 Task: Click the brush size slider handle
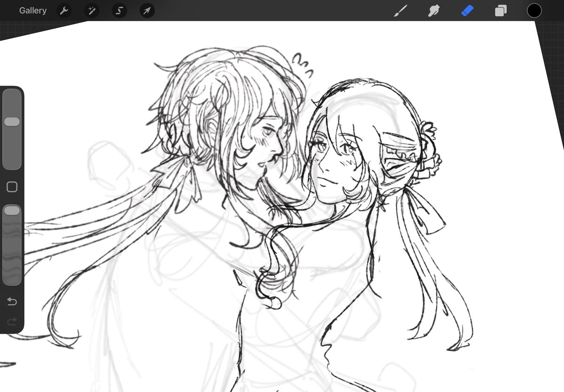click(x=12, y=122)
